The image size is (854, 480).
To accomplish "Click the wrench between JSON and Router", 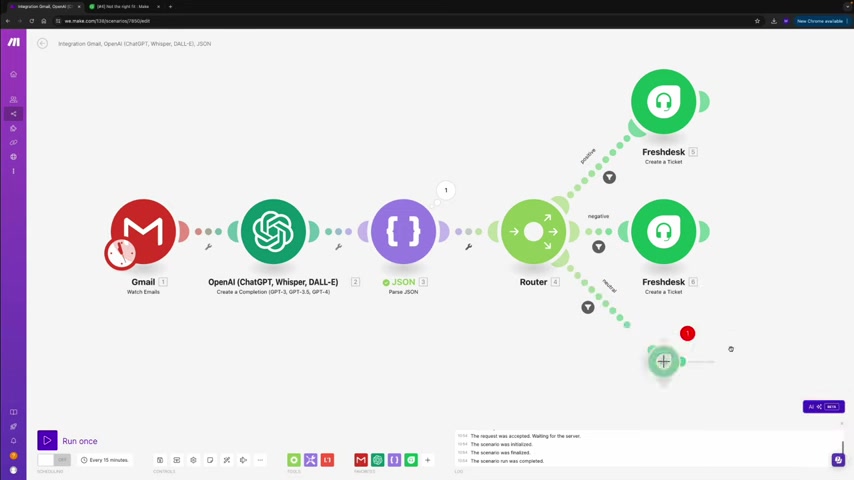I will [468, 247].
